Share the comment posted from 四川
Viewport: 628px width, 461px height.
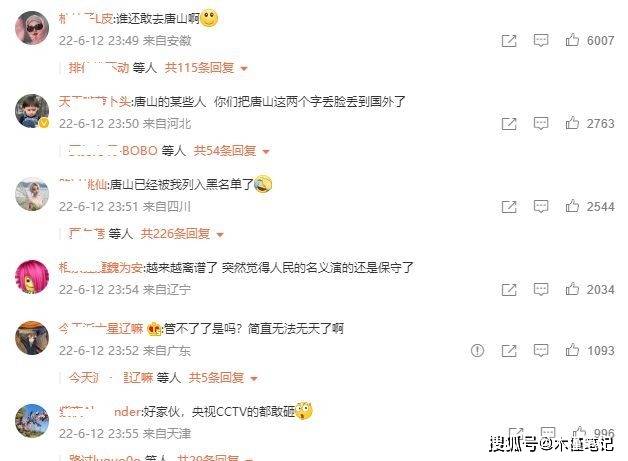[x=509, y=207]
